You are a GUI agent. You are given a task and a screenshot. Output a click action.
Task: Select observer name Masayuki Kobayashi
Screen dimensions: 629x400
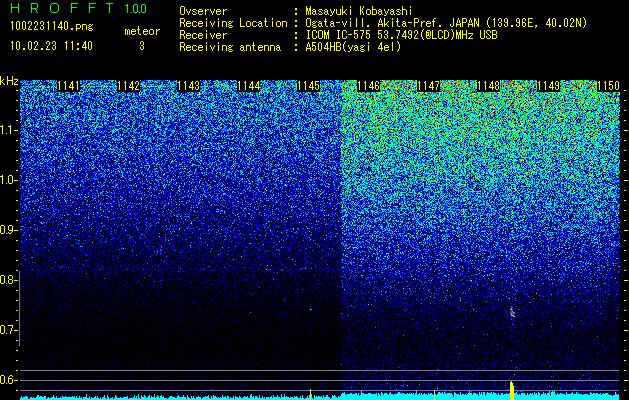(359, 11)
